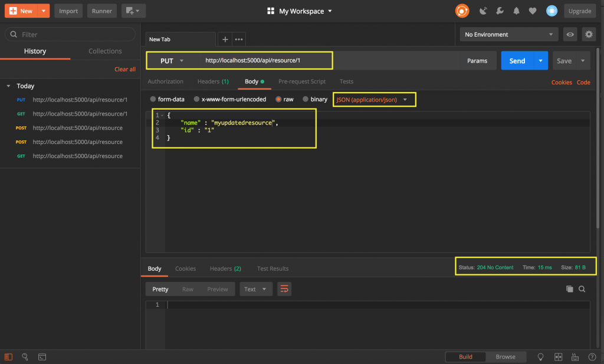Open the Pre-request Script tab

point(301,81)
